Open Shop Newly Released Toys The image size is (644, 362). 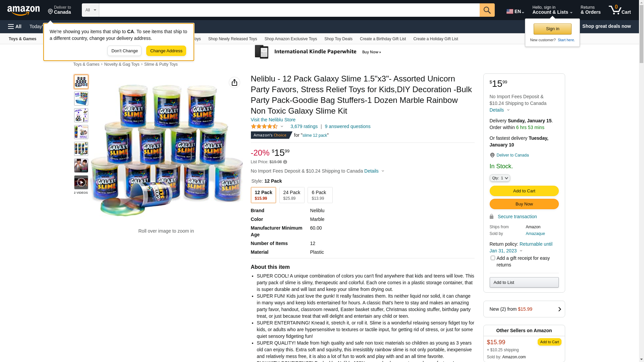233,39
